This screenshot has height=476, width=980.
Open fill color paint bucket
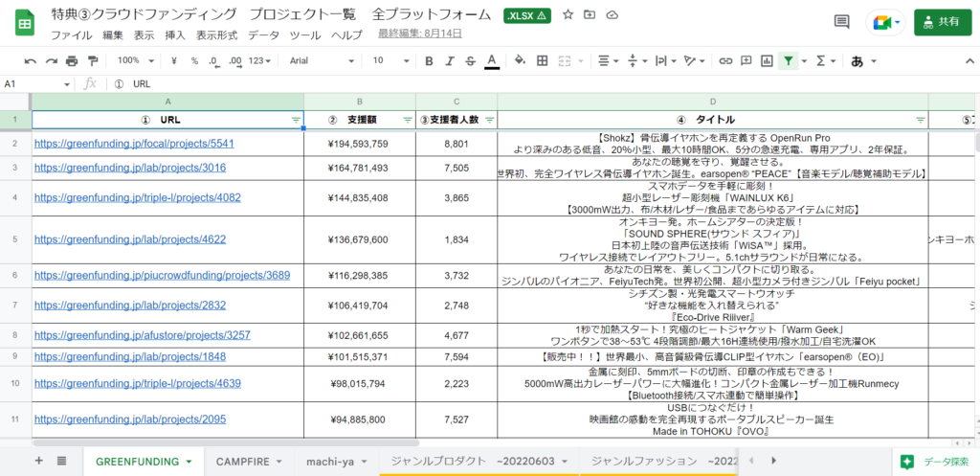coord(520,60)
